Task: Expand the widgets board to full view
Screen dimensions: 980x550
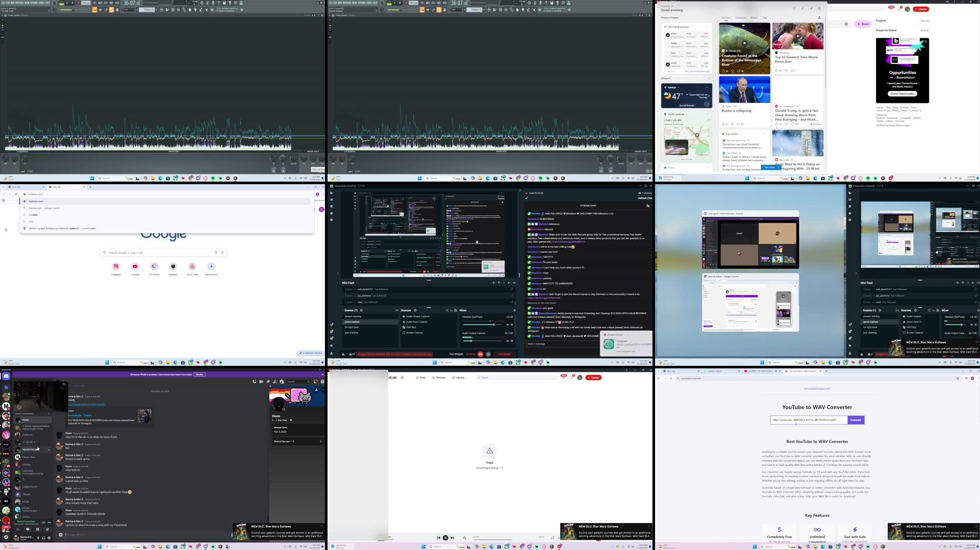Action: (x=802, y=8)
